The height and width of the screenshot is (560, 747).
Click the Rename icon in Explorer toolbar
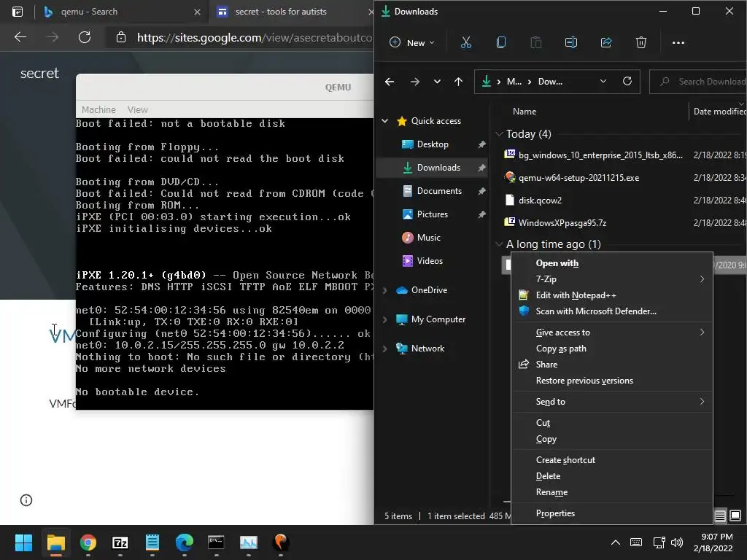click(570, 43)
